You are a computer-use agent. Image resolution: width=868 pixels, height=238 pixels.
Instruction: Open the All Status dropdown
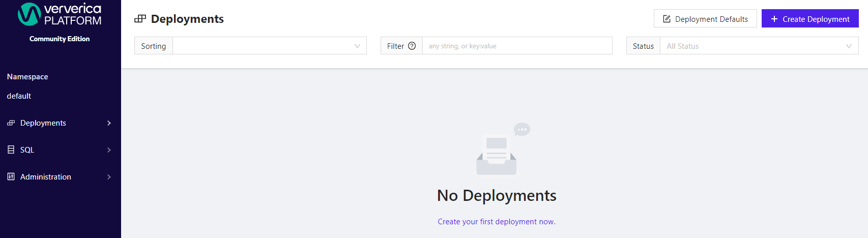tap(759, 46)
